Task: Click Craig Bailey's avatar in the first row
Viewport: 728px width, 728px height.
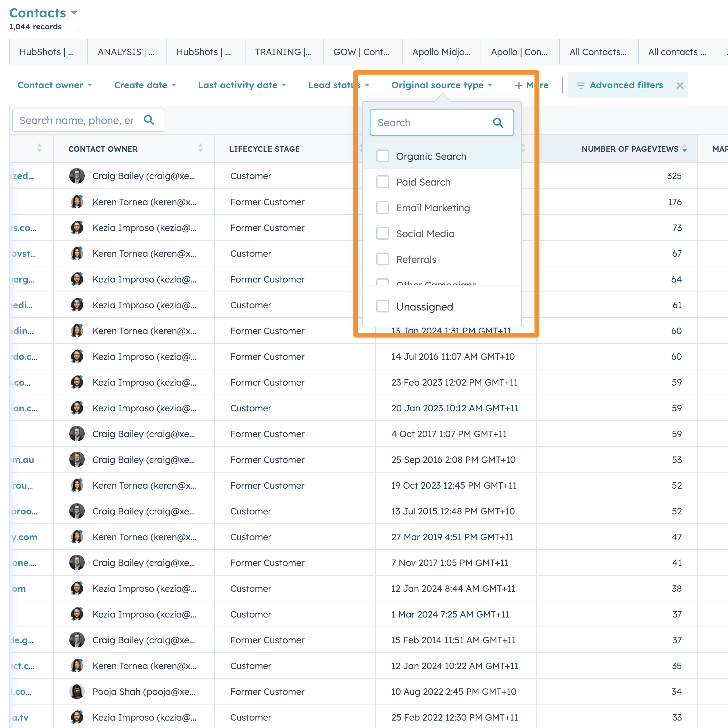Action: [x=77, y=176]
